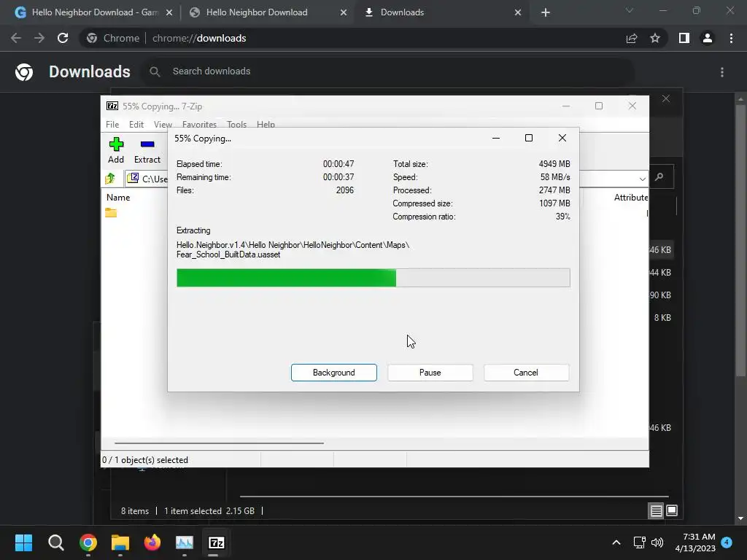Click 7-Zip icon in the taskbar
The height and width of the screenshot is (560, 747).
216,542
